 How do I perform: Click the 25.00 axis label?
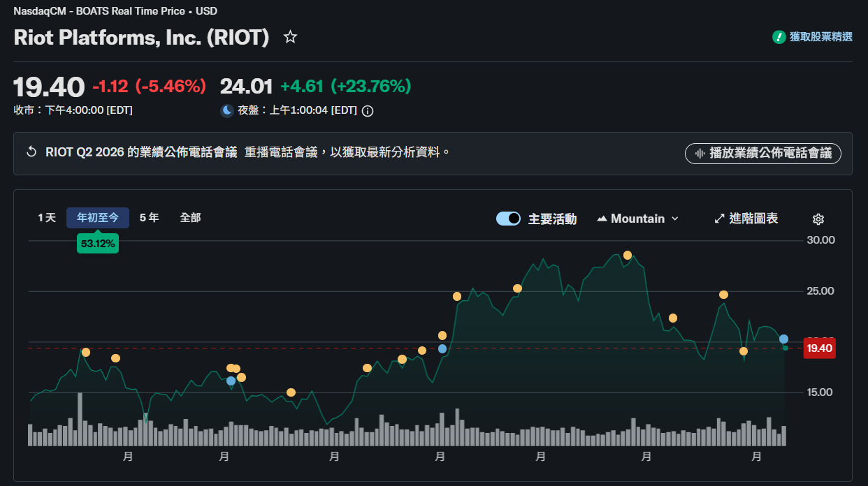pyautogui.click(x=820, y=291)
